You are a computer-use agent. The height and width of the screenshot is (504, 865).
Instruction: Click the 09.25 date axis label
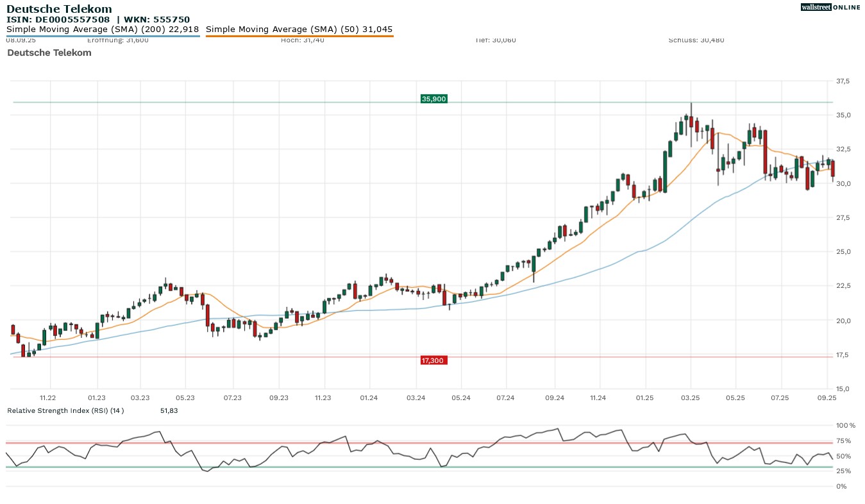(x=827, y=398)
